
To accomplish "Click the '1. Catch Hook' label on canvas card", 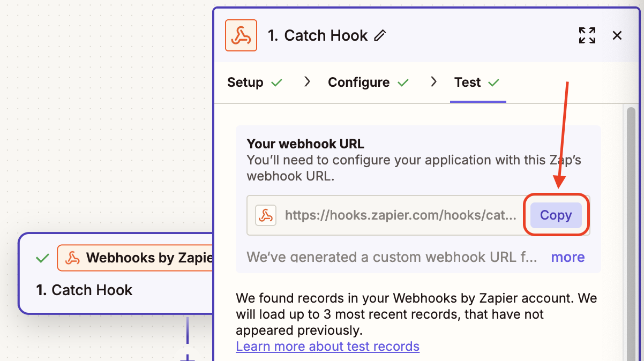I will pyautogui.click(x=84, y=290).
